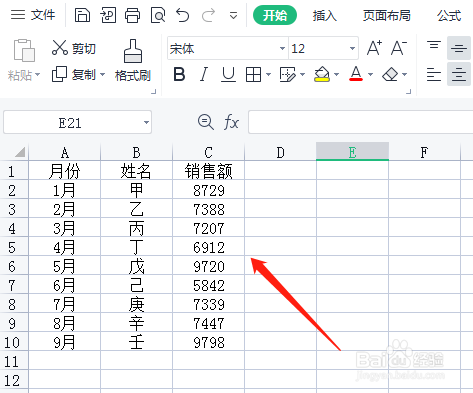Expand the 粘贴 dropdown arrow

[x=37, y=75]
